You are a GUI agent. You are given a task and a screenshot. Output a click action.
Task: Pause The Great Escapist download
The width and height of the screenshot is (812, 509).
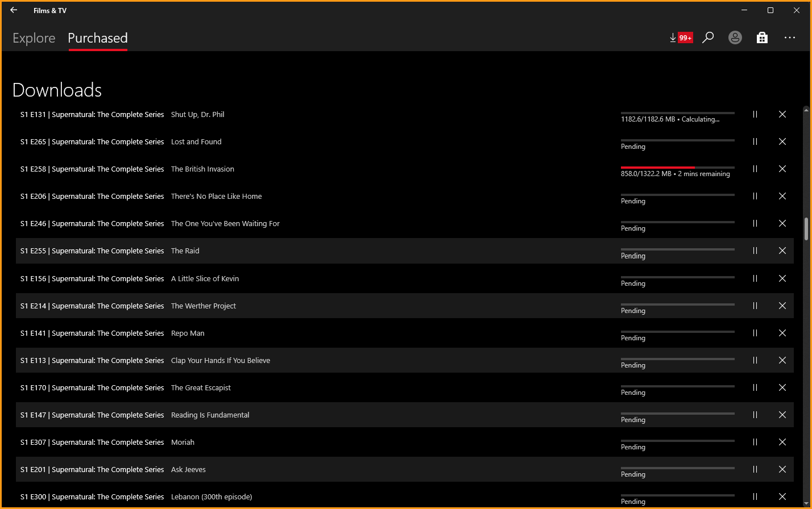click(755, 387)
